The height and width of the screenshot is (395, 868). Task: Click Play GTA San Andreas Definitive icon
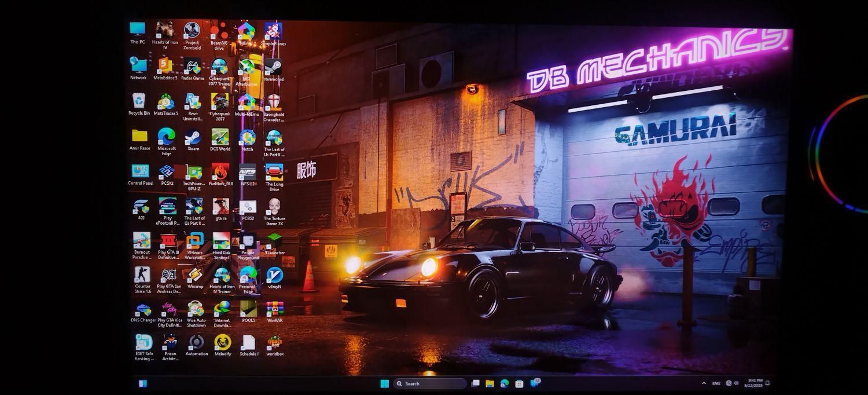169,280
